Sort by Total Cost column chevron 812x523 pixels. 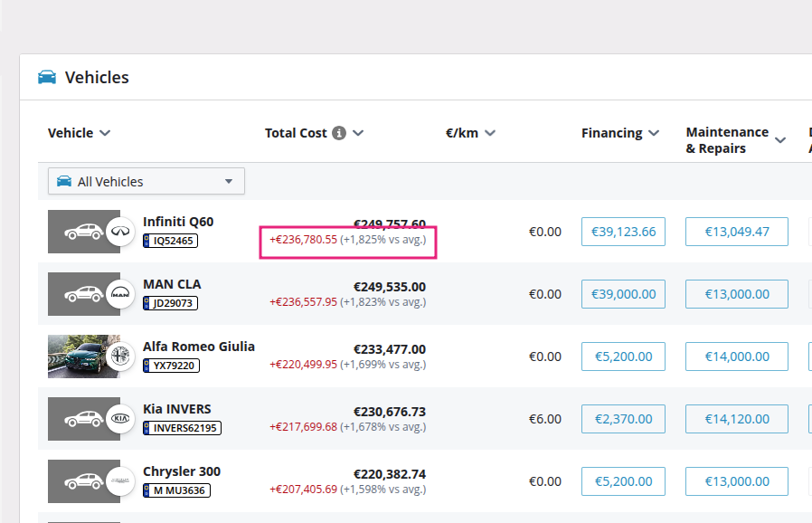(x=358, y=133)
